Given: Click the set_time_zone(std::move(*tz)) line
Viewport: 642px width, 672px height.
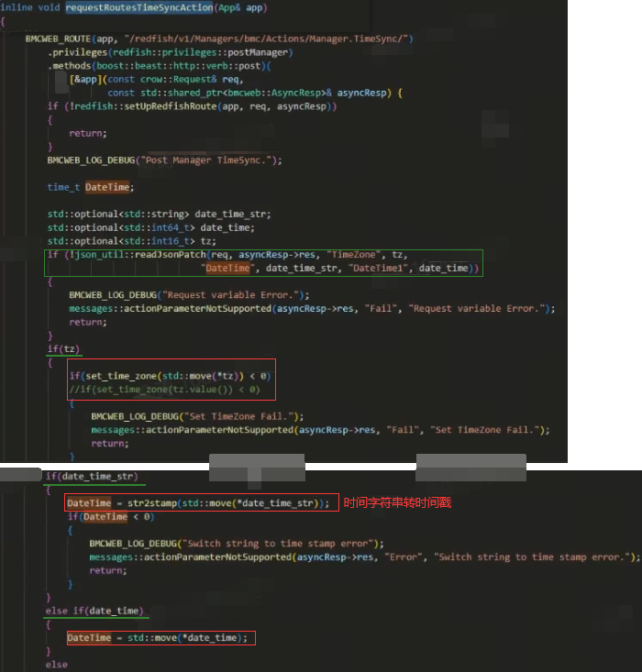Looking at the screenshot, I should [x=170, y=376].
